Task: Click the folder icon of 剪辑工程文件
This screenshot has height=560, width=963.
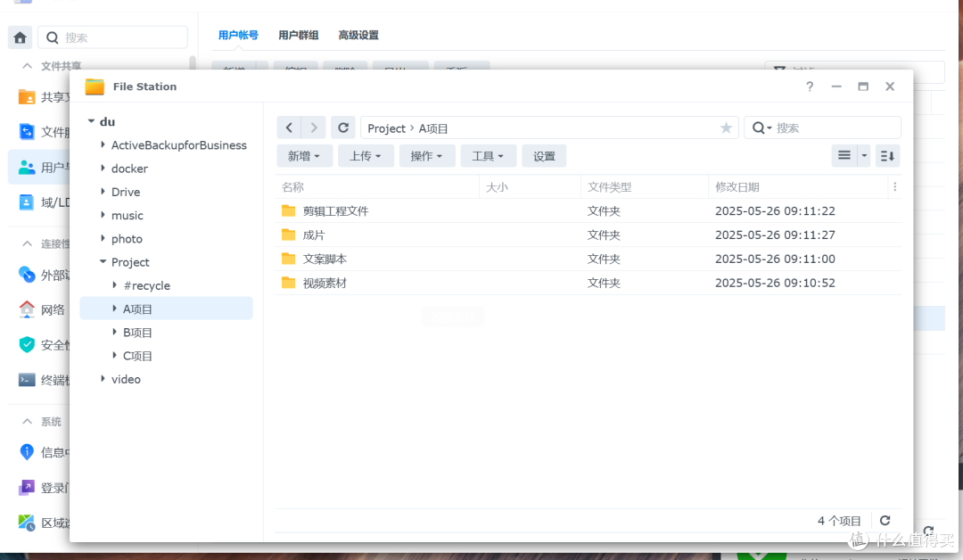Action: coord(288,210)
